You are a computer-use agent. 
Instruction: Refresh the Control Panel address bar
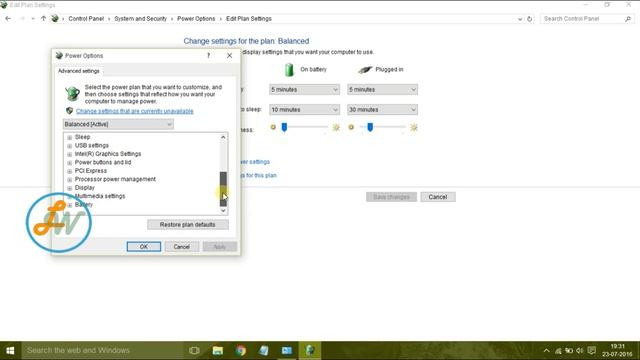529,19
